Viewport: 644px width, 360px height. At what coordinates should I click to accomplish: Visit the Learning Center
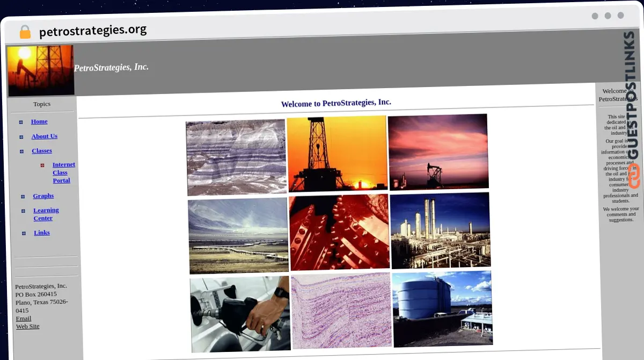46,214
